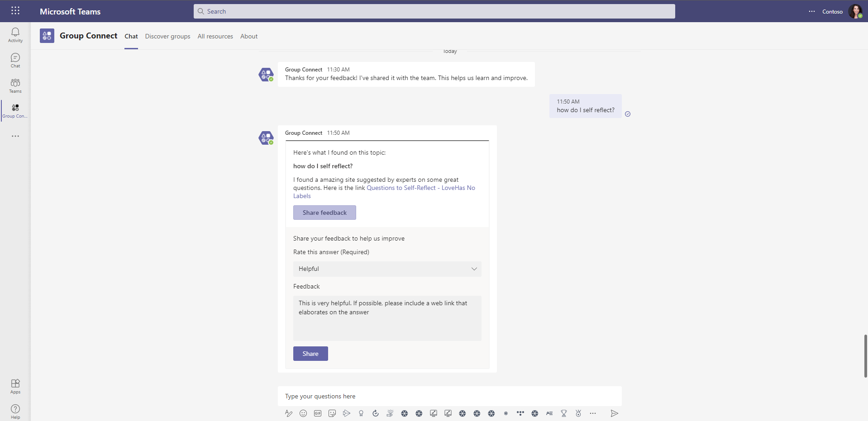The width and height of the screenshot is (868, 421).
Task: Open more messaging extensions ellipsis
Action: 593,413
